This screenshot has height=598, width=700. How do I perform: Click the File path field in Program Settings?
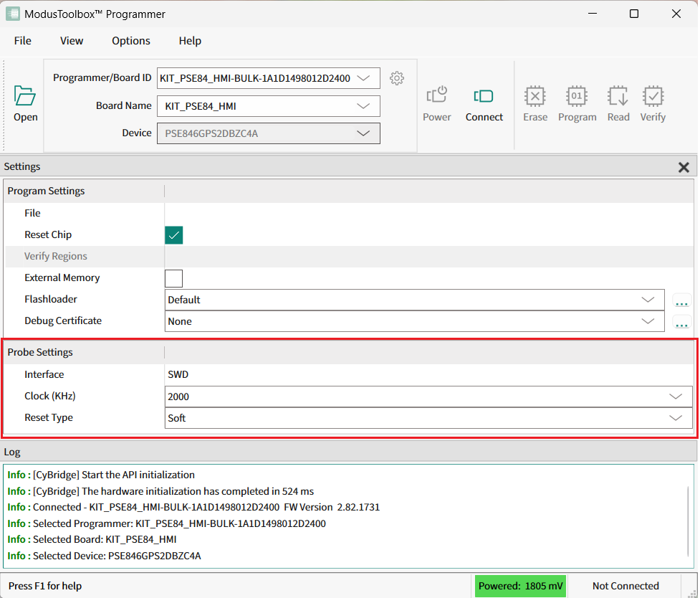428,213
